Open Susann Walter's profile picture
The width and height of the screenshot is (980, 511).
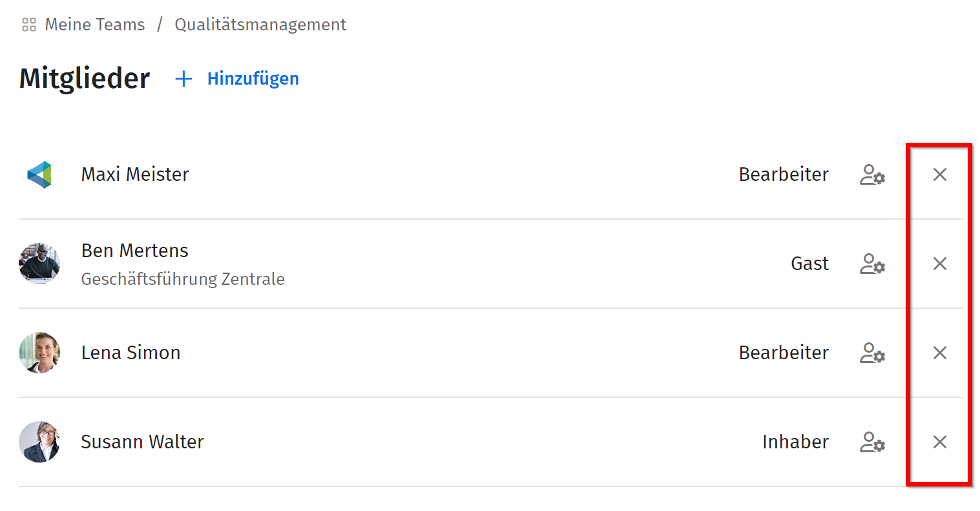click(x=39, y=442)
